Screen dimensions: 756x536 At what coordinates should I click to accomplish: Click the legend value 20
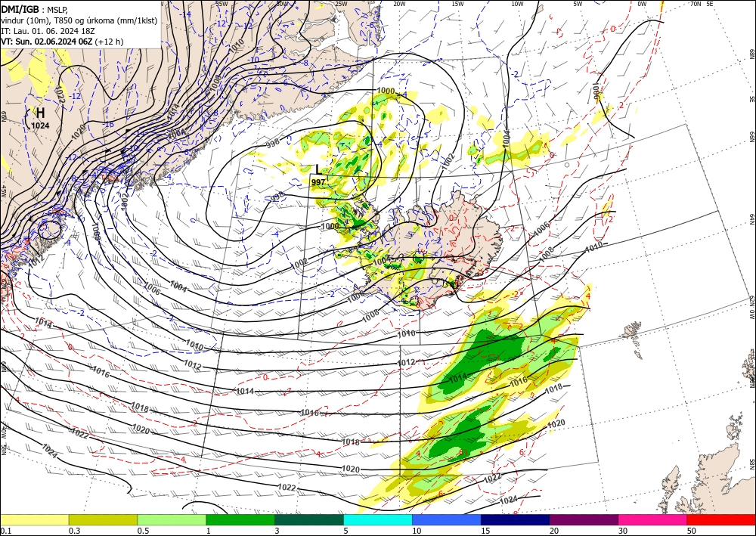(554, 531)
